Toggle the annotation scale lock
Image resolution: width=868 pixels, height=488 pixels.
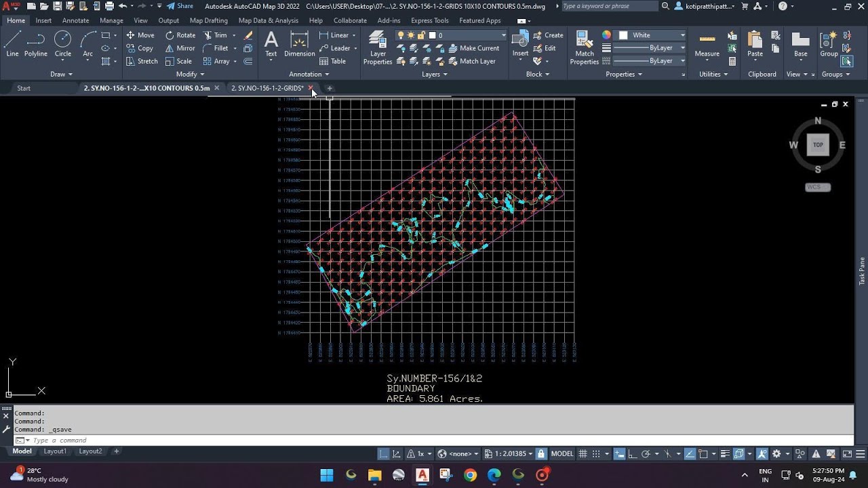540,453
